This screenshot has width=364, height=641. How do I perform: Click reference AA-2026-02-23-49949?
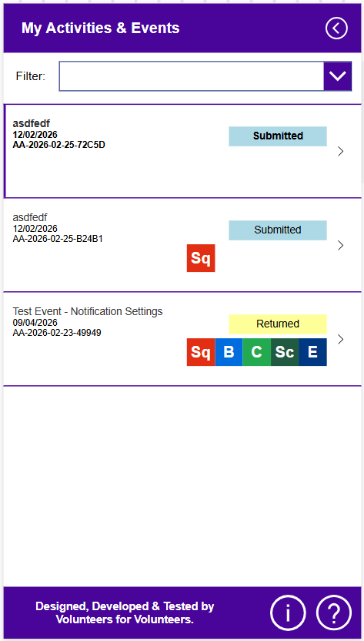[x=57, y=333]
